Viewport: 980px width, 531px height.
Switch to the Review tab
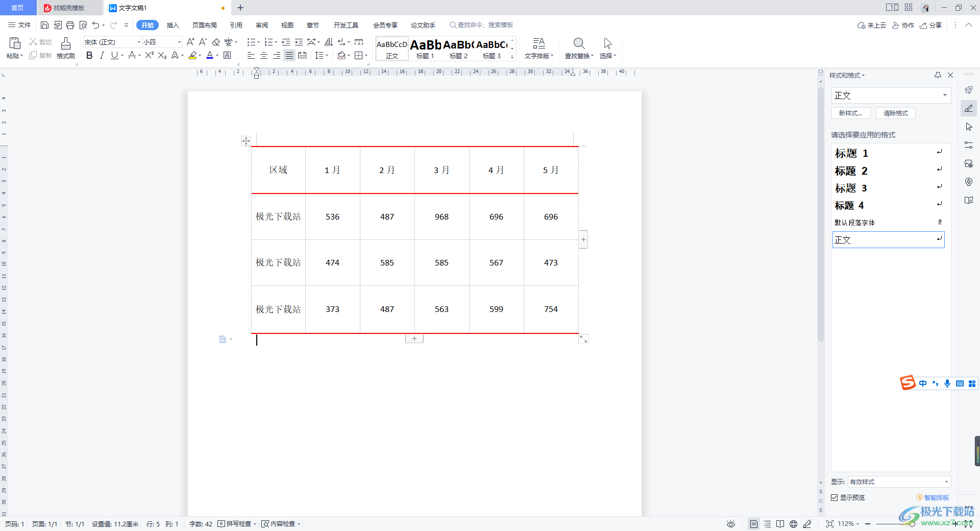point(262,25)
